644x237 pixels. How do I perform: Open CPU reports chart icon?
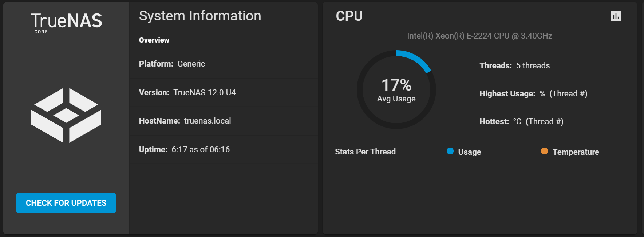[616, 16]
